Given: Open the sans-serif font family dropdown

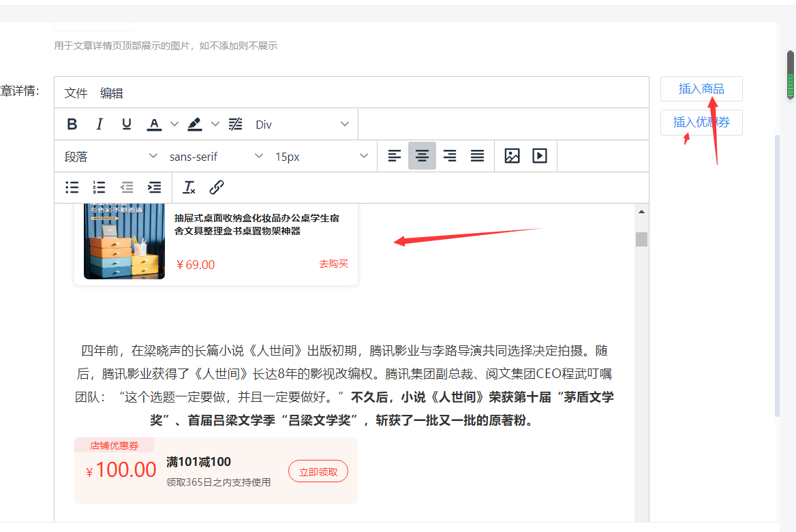Looking at the screenshot, I should point(217,157).
